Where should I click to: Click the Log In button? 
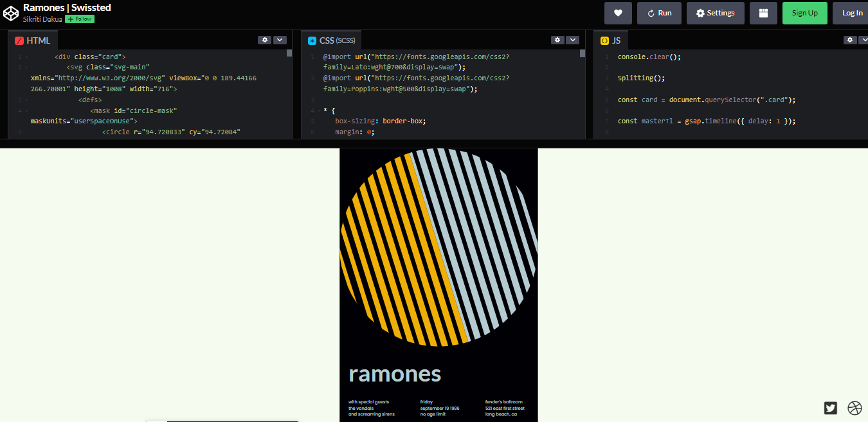[851, 13]
